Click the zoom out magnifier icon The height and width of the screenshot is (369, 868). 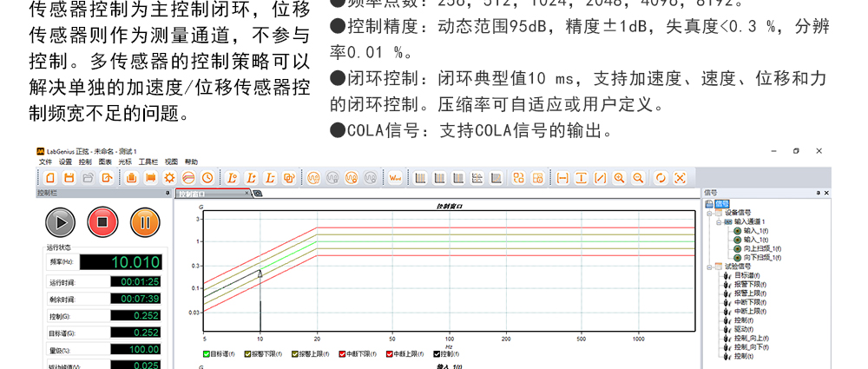[x=638, y=177]
